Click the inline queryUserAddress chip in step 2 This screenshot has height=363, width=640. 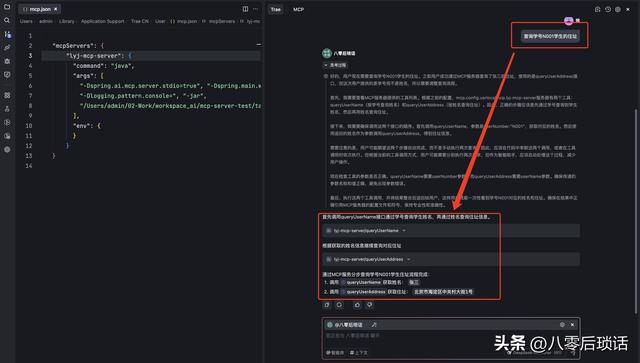(x=363, y=292)
